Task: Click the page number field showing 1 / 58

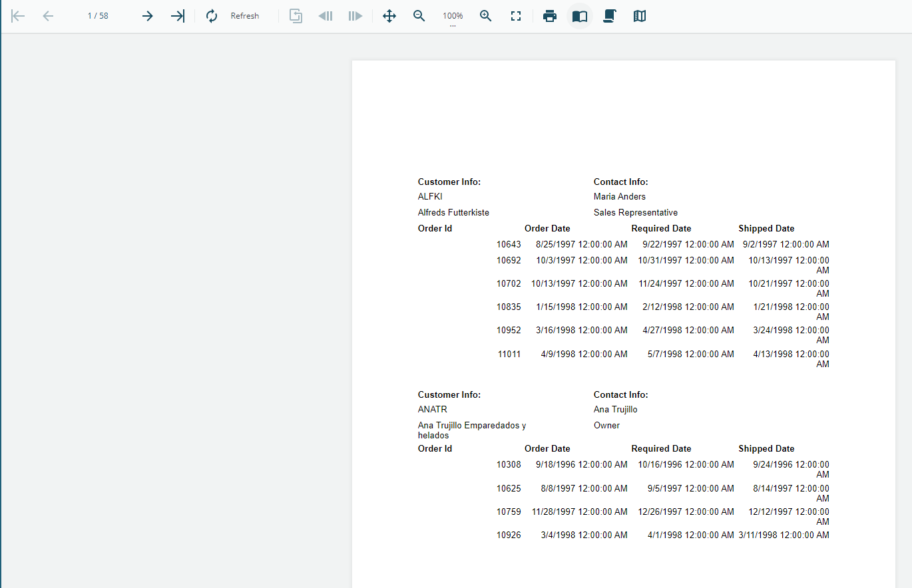Action: pos(97,15)
